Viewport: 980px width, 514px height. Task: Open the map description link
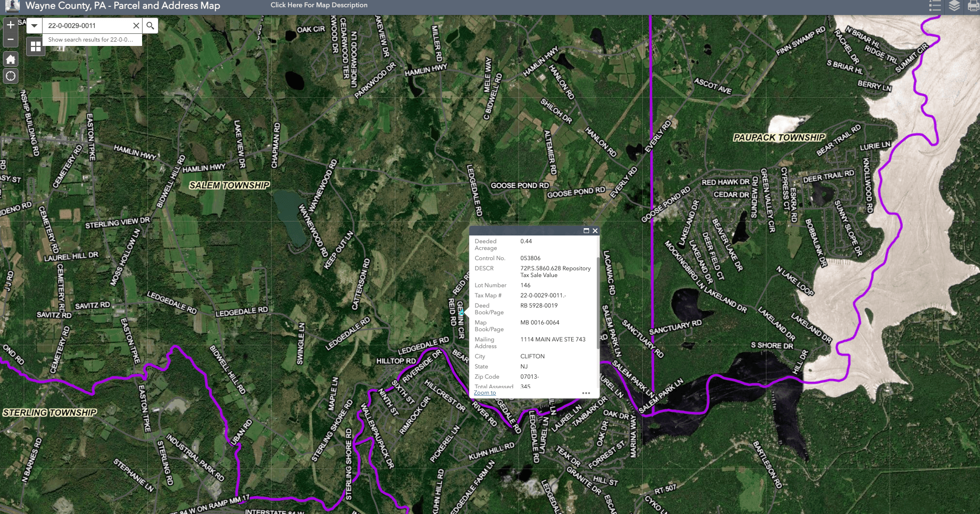coord(319,5)
